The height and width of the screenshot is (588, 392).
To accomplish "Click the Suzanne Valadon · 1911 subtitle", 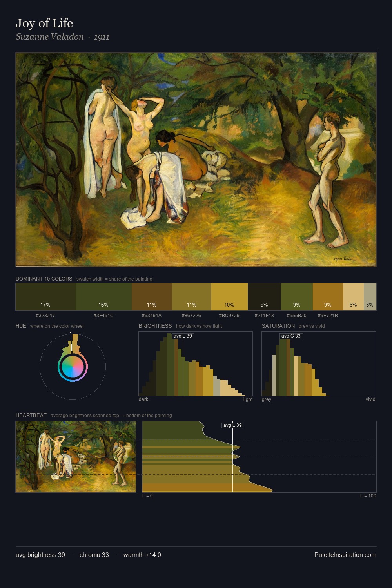I will click(62, 37).
